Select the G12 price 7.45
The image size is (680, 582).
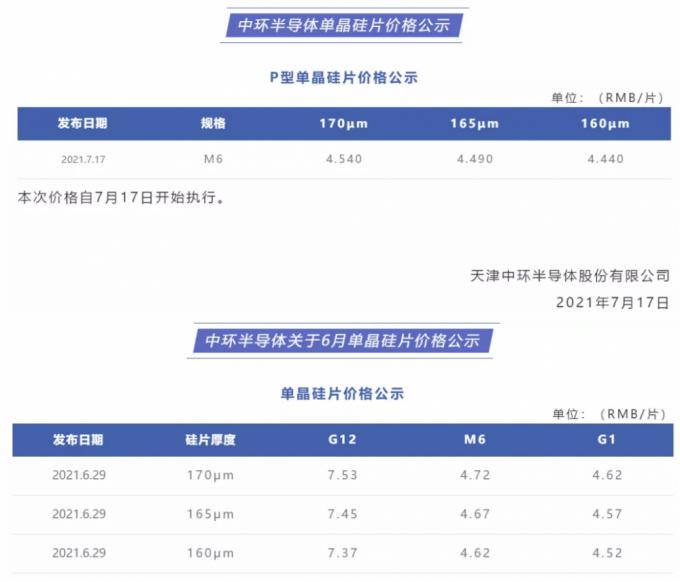click(x=343, y=514)
